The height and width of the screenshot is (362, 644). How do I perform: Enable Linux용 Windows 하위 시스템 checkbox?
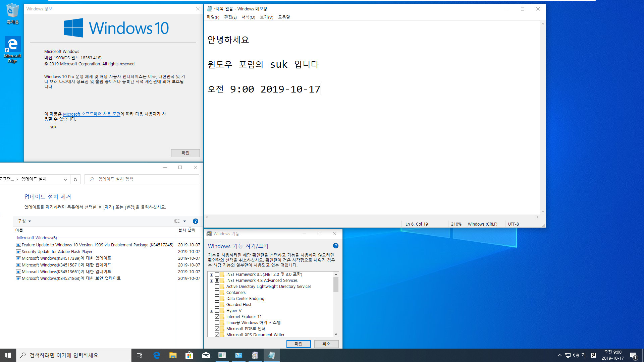[x=217, y=323]
